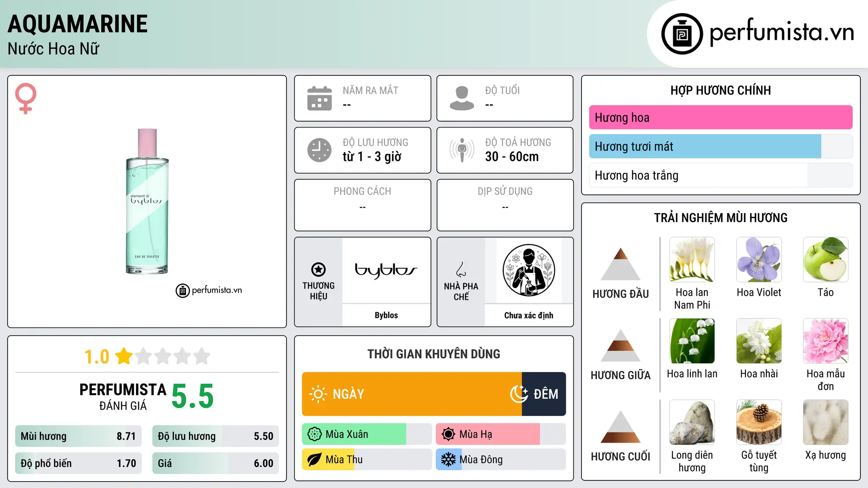This screenshot has height=488, width=868.
Task: Click the clock icon for Độ lưu hương
Action: point(320,150)
